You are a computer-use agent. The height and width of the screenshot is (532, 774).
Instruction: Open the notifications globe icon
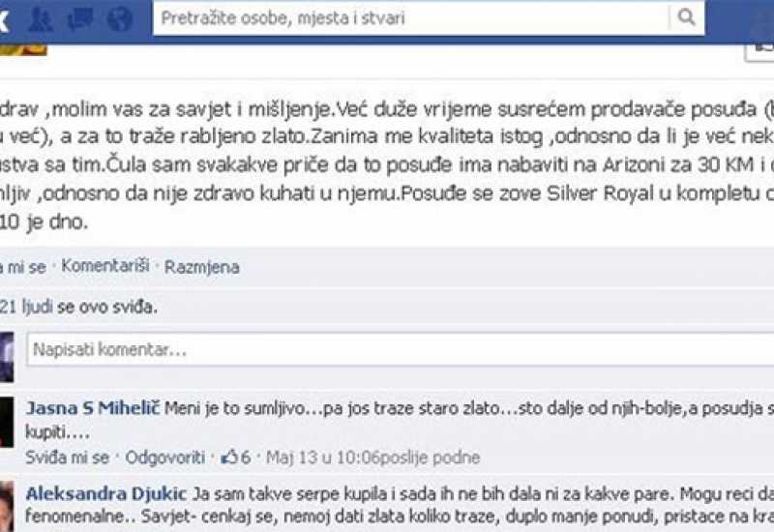(119, 19)
